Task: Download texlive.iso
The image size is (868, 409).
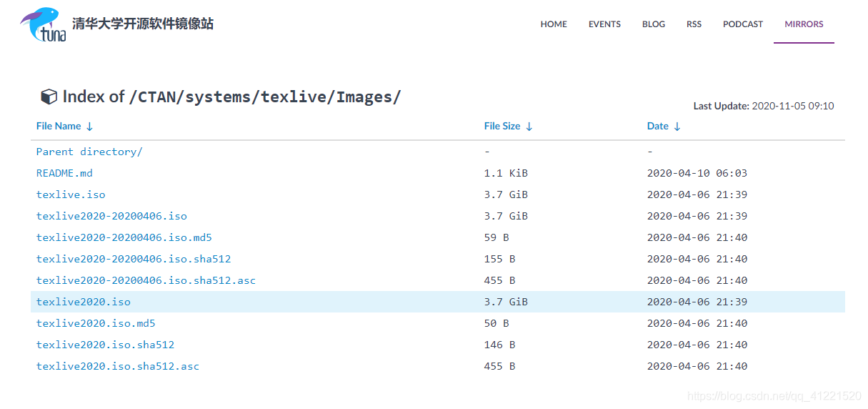Action: coord(71,194)
